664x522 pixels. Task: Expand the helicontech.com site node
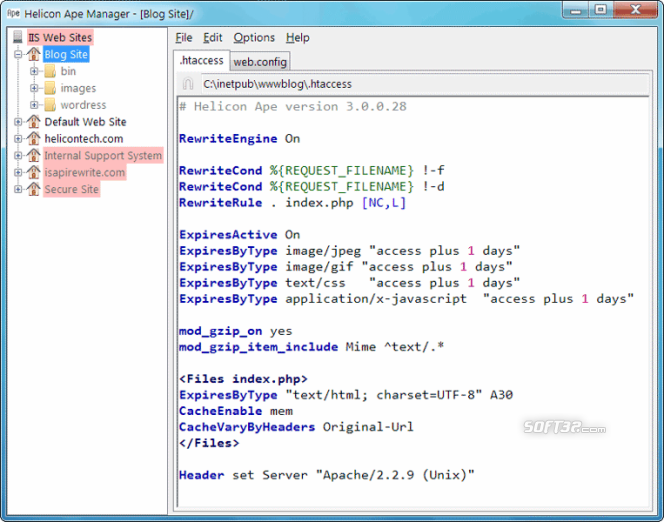coord(19,139)
